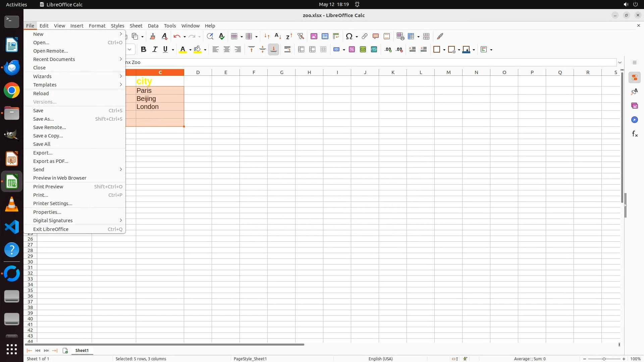
Task: Click the Insert Special Character icon
Action: pyautogui.click(x=349, y=36)
